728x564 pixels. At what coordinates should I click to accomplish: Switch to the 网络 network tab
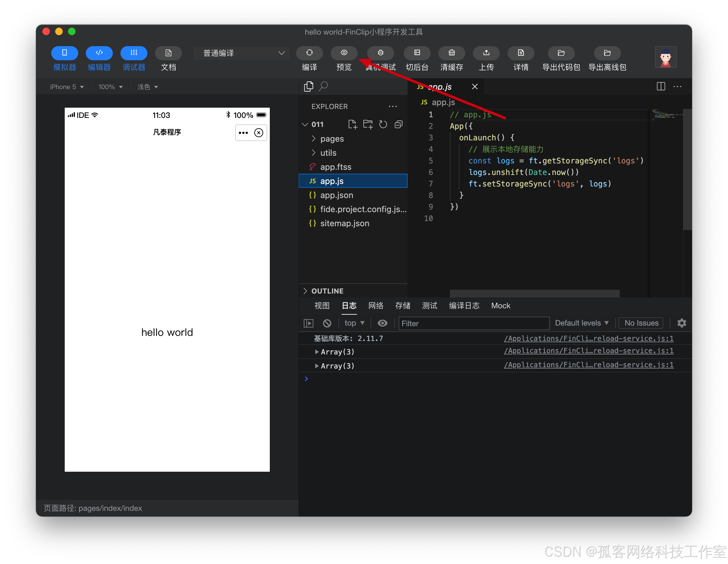pos(376,305)
